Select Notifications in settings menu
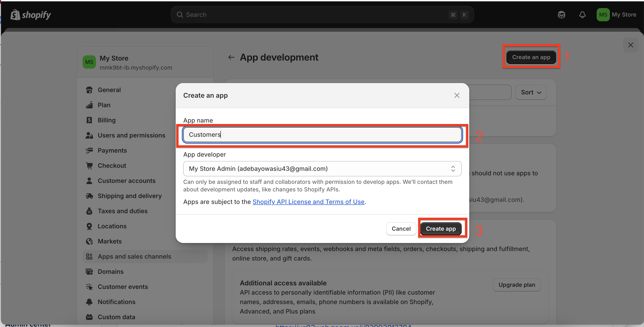644x327 pixels. pos(116,302)
